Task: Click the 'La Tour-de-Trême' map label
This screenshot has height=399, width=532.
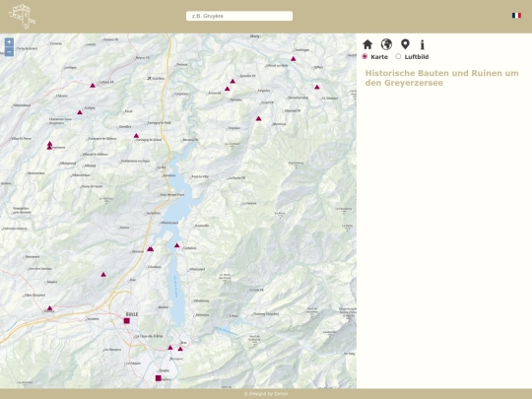Action: [x=149, y=336]
